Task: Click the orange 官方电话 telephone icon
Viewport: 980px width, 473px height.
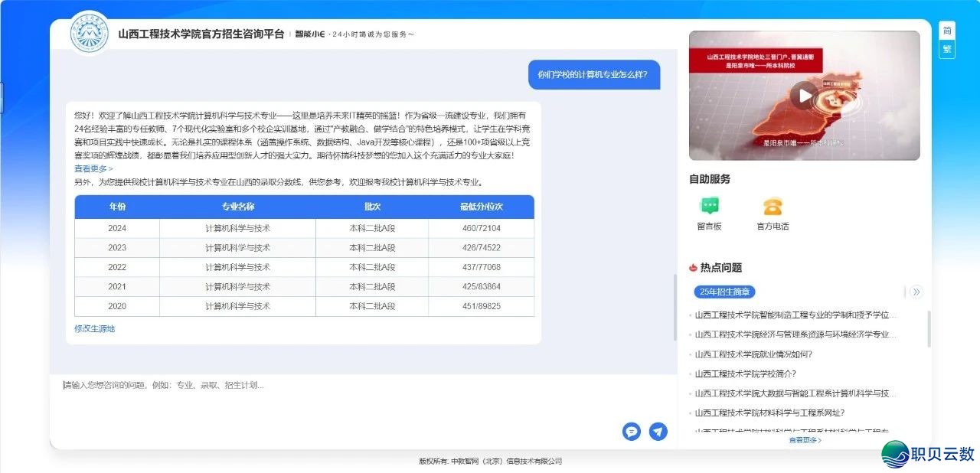Action: coord(773,206)
